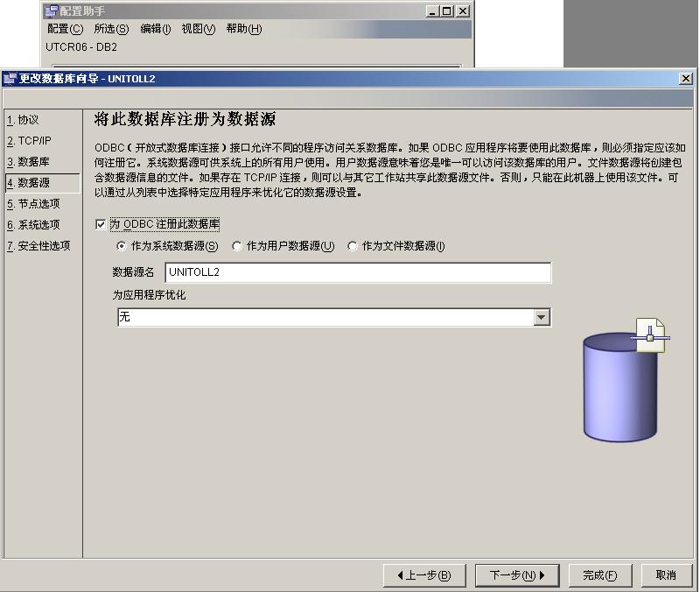Go to wizard step 2. TCP/IP
The image size is (700, 592).
pos(29,141)
